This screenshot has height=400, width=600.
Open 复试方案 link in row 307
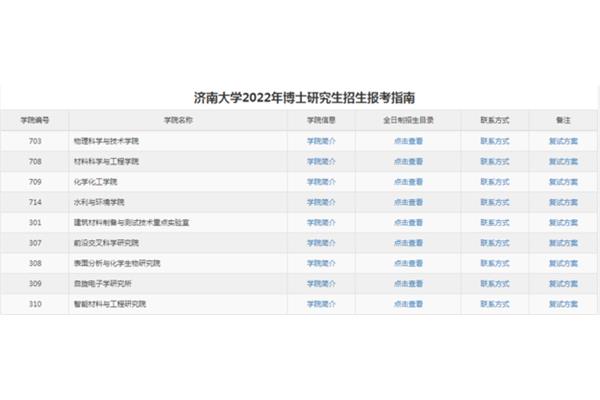pos(563,243)
